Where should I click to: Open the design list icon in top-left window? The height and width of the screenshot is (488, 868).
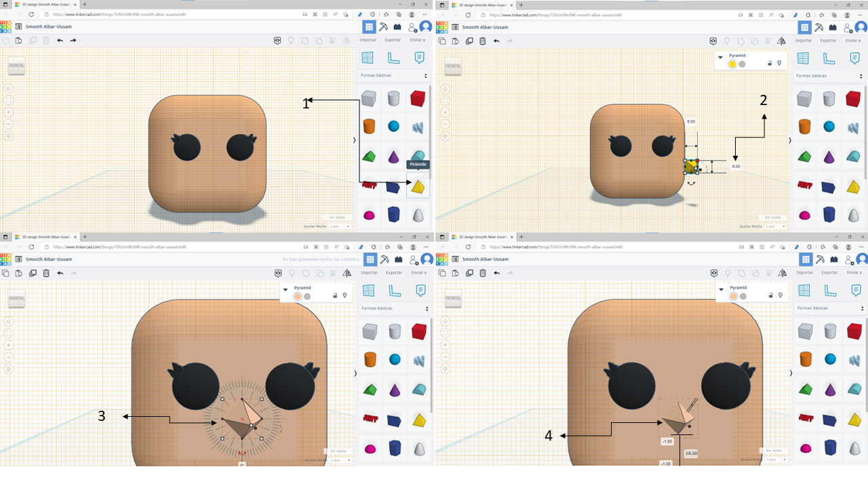pyautogui.click(x=19, y=27)
